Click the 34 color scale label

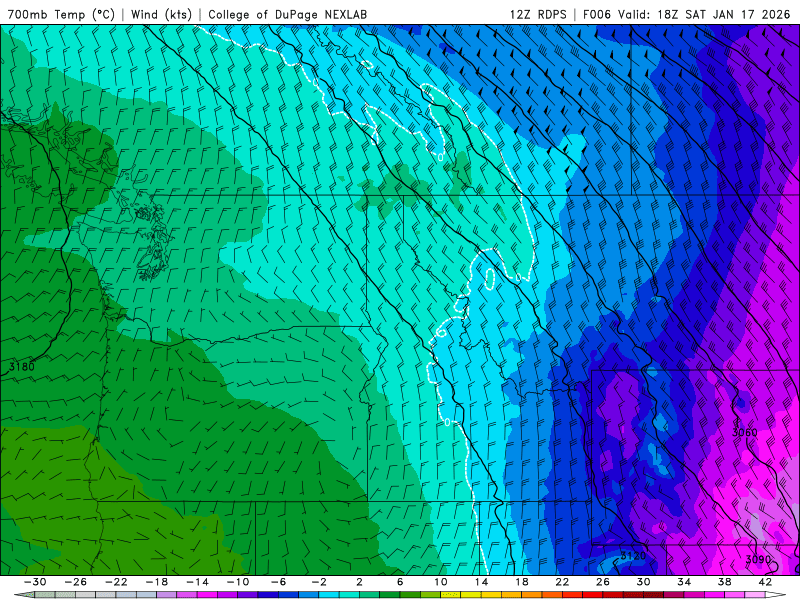pos(684,582)
